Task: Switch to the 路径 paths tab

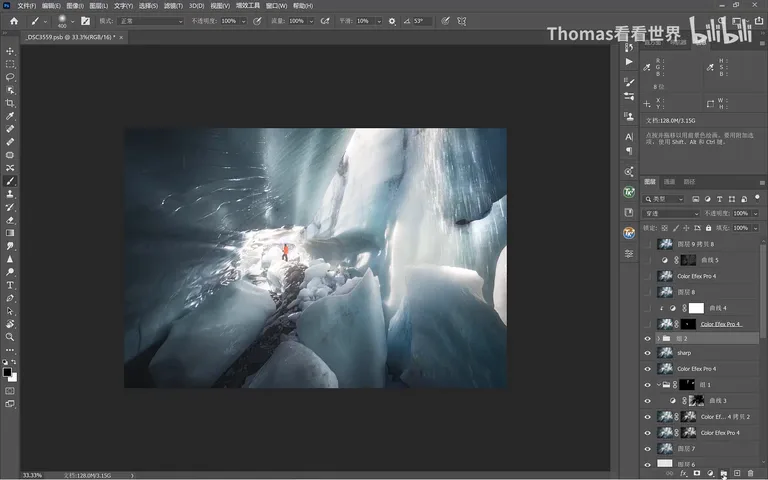Action: click(x=689, y=182)
